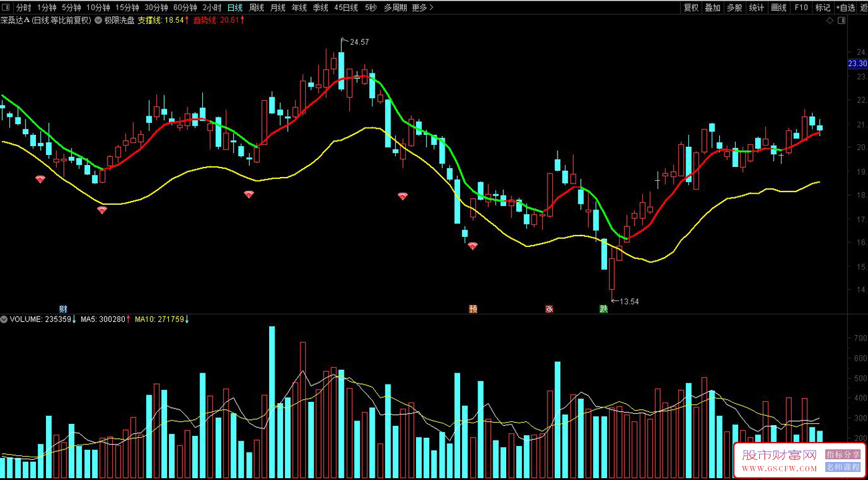
Task: Open the 复权 adjustment menu
Action: click(x=691, y=8)
